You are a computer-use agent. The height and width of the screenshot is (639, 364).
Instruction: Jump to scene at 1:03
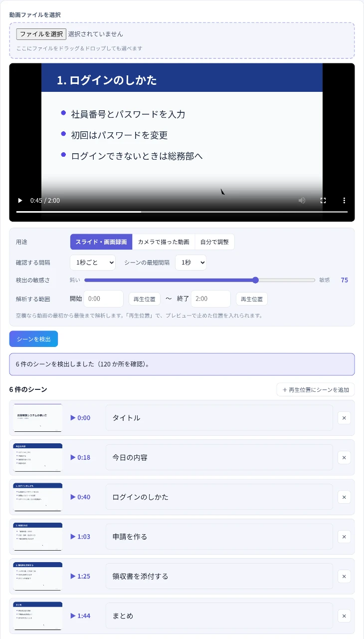click(80, 537)
